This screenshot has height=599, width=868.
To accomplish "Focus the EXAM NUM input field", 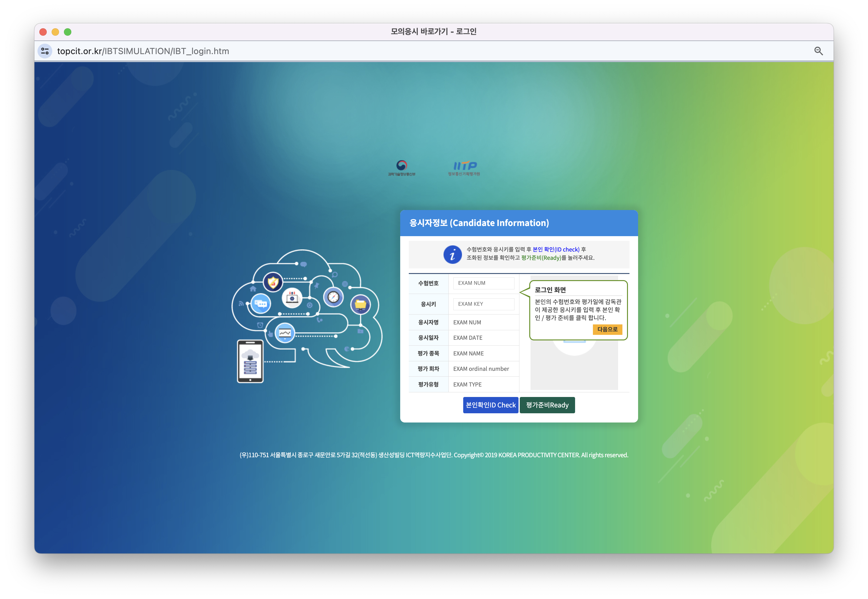I will pyautogui.click(x=483, y=283).
